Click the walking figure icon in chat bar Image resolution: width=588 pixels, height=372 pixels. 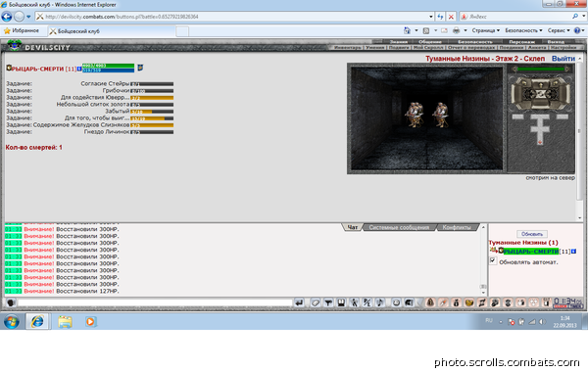354,302
